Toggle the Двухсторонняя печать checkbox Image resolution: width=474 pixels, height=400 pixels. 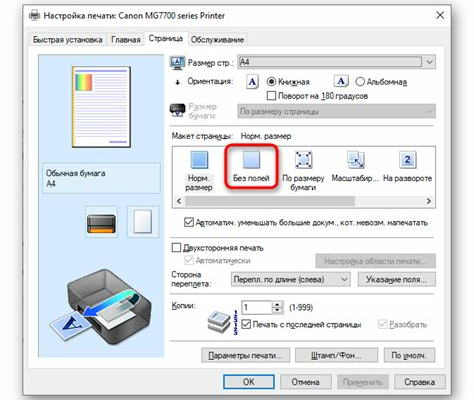click(x=176, y=248)
